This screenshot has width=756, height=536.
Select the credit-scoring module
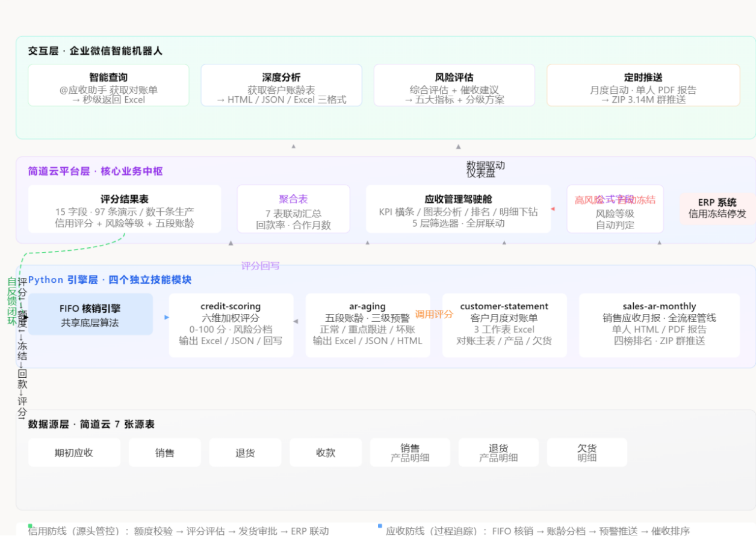click(x=231, y=325)
